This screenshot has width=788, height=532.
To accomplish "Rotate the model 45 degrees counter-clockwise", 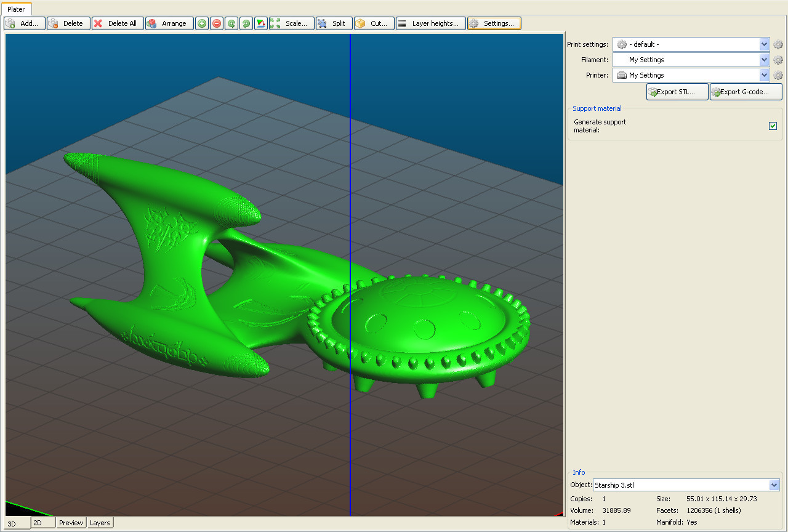I will [231, 23].
